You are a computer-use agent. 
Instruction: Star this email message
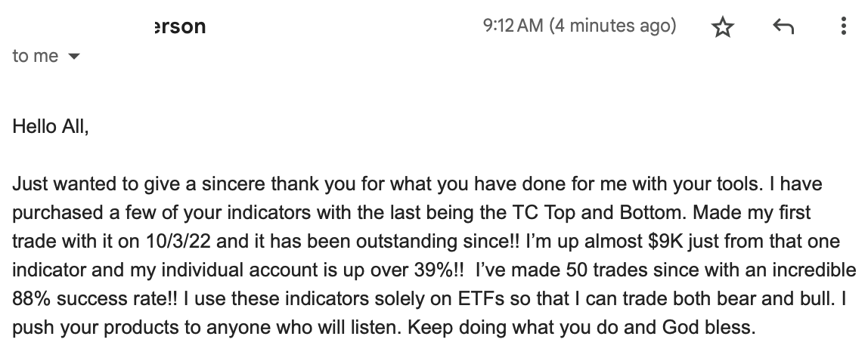[x=722, y=26]
